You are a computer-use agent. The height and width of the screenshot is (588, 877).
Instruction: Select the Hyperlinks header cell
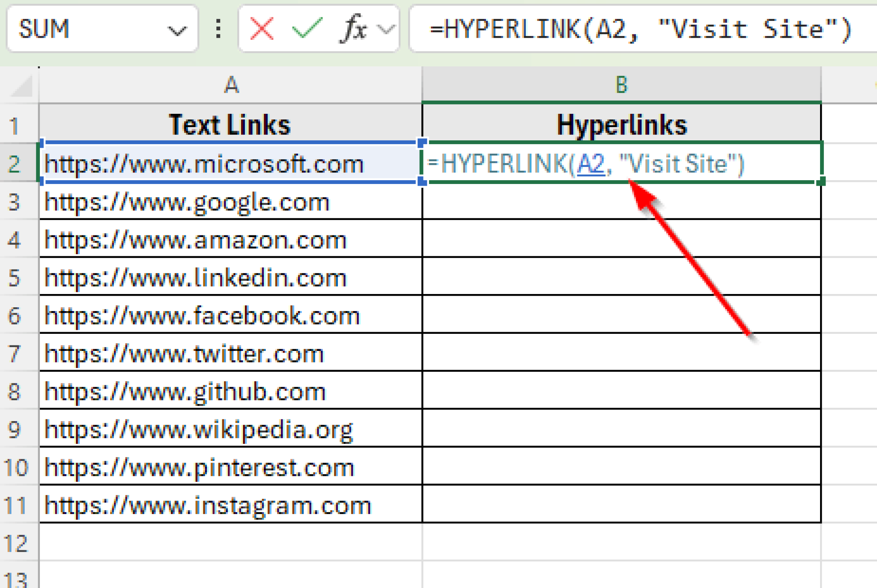click(621, 124)
